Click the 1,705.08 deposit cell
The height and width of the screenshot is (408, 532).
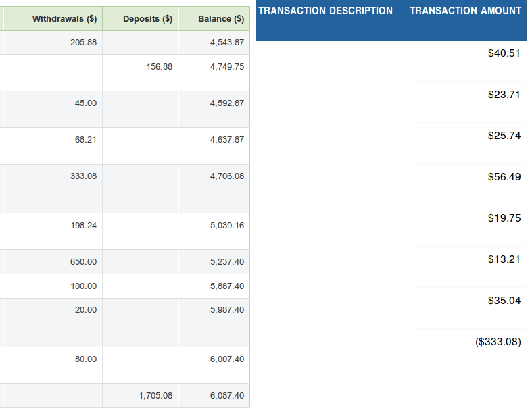coord(155,396)
